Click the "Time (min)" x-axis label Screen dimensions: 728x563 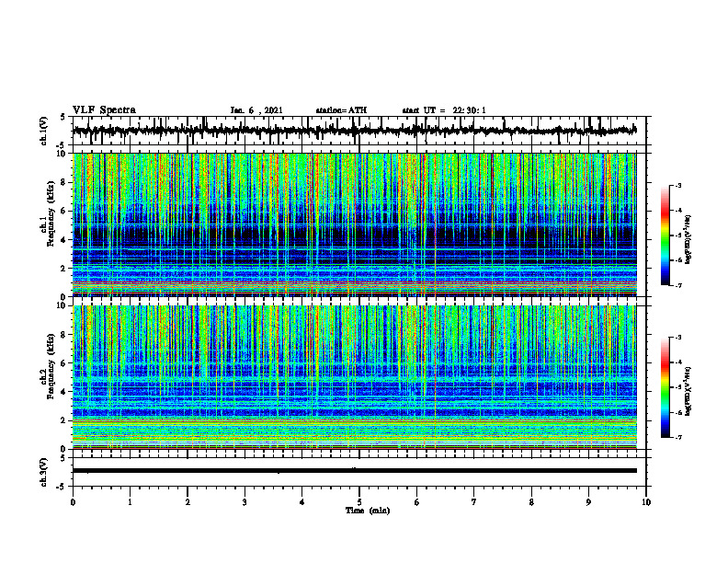(368, 511)
